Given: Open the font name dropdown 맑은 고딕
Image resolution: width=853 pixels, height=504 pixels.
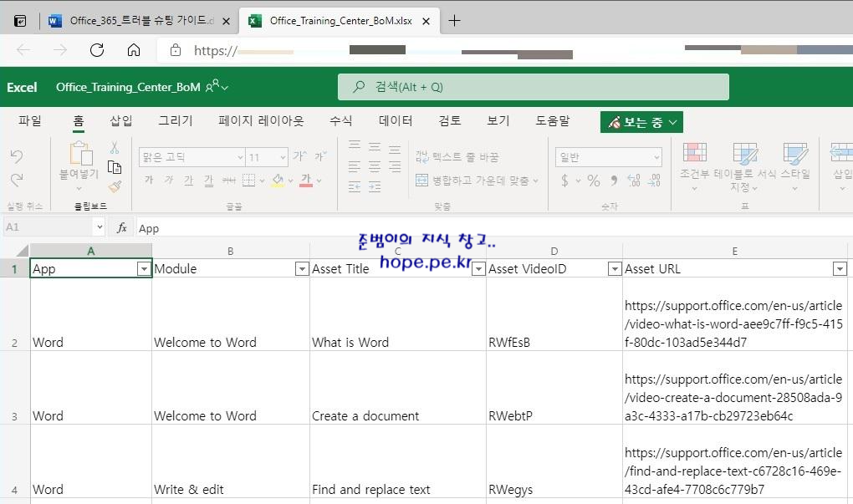Looking at the screenshot, I should 192,157.
